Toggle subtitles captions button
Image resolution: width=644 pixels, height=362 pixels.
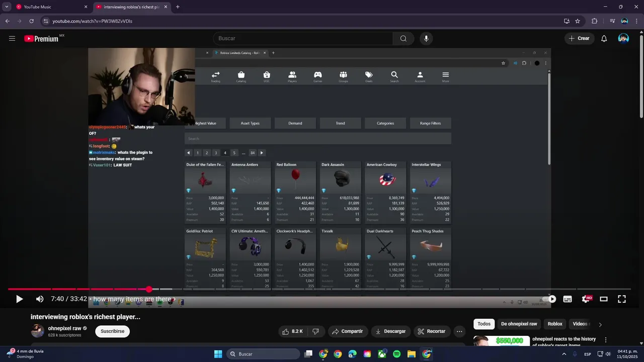(x=568, y=299)
